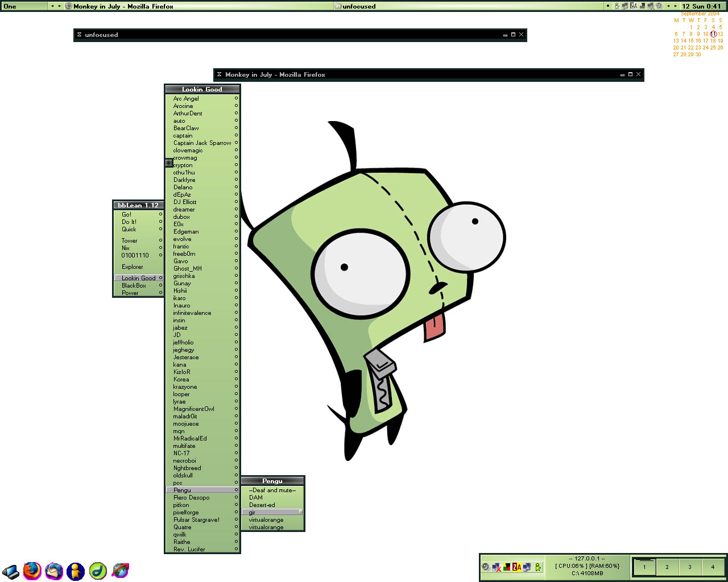Open the laptop computer dock icon

10,571
